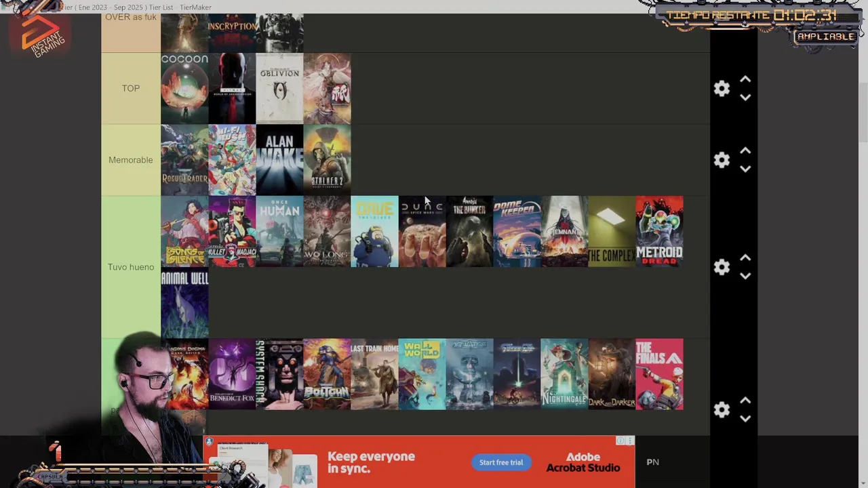This screenshot has height=488, width=868.
Task: Pick the Dave the Diver cover
Action: (374, 231)
